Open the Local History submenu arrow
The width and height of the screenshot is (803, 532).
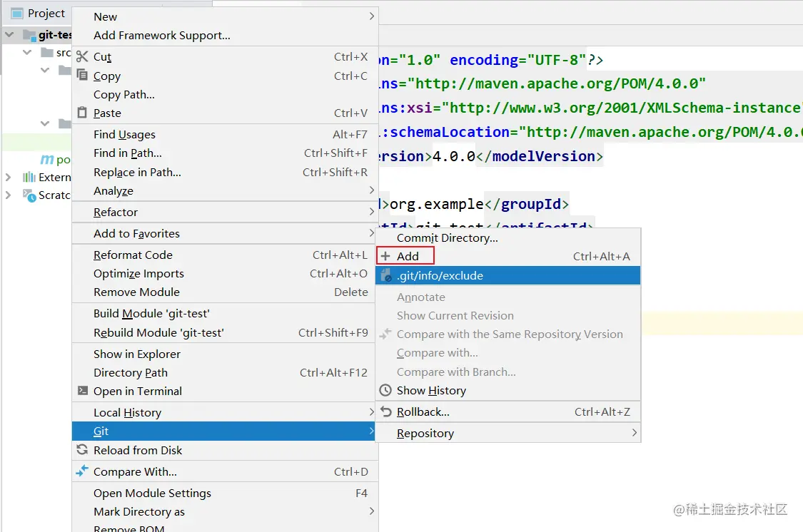point(372,411)
